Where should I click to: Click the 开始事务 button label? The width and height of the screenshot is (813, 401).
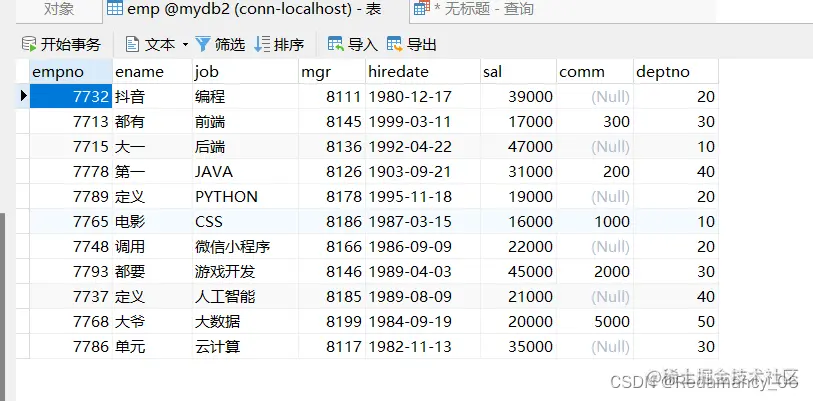coord(71,45)
